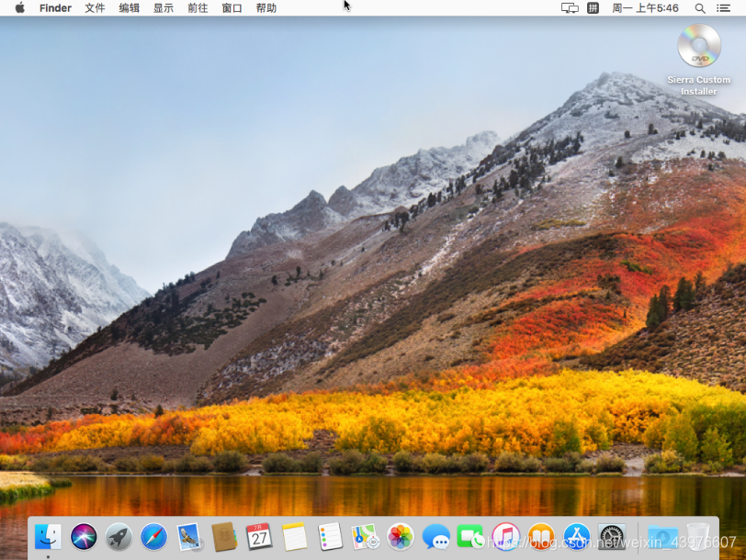Launch App Store icon in Dock
746x560 pixels.
coord(576,537)
